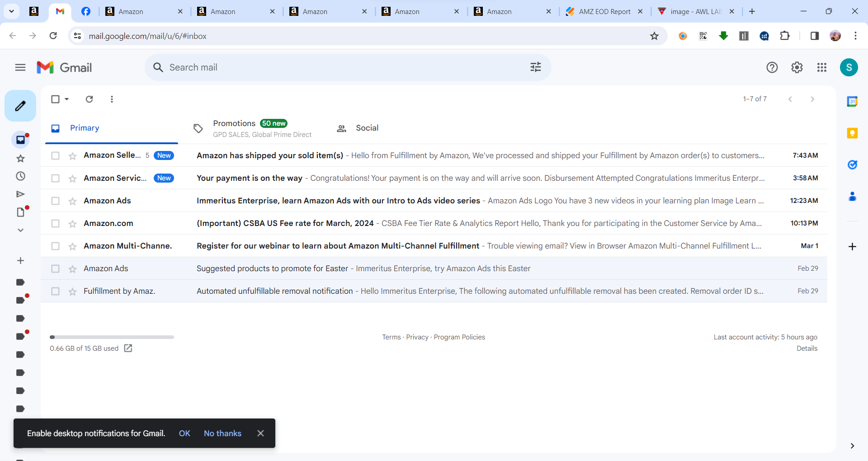Viewport: 868px width, 461px height.
Task: Star the Amazon has shipped email
Action: [x=72, y=155]
